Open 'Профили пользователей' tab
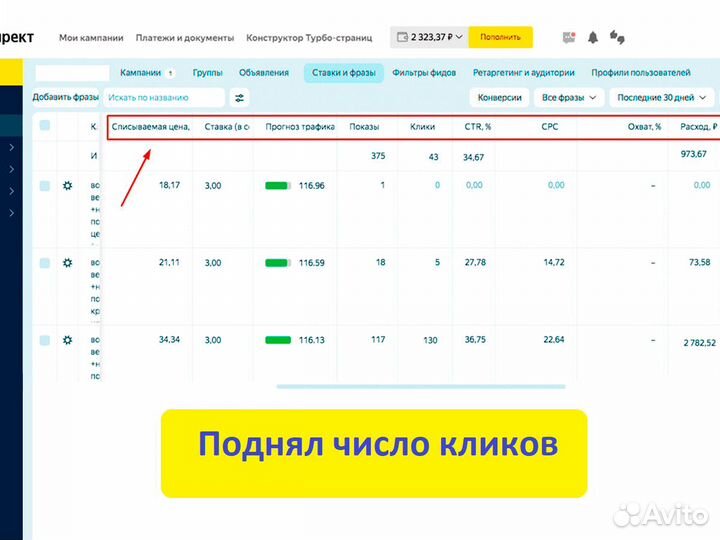Image resolution: width=720 pixels, height=540 pixels. tap(641, 73)
